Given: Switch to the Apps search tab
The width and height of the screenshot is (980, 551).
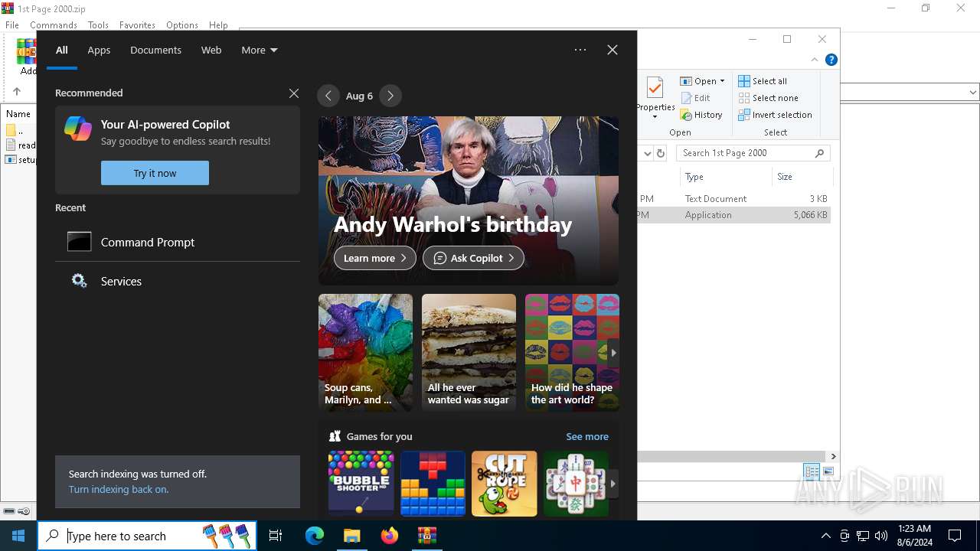Looking at the screenshot, I should coord(99,50).
